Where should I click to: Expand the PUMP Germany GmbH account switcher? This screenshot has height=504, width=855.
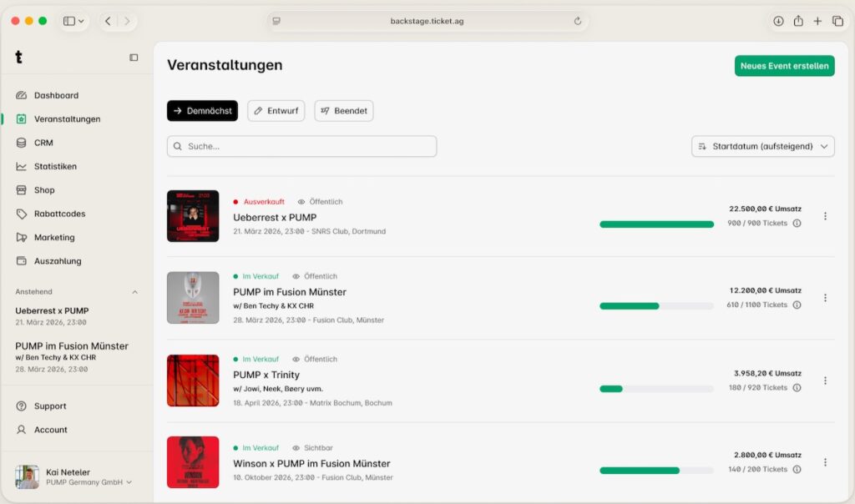pyautogui.click(x=129, y=482)
